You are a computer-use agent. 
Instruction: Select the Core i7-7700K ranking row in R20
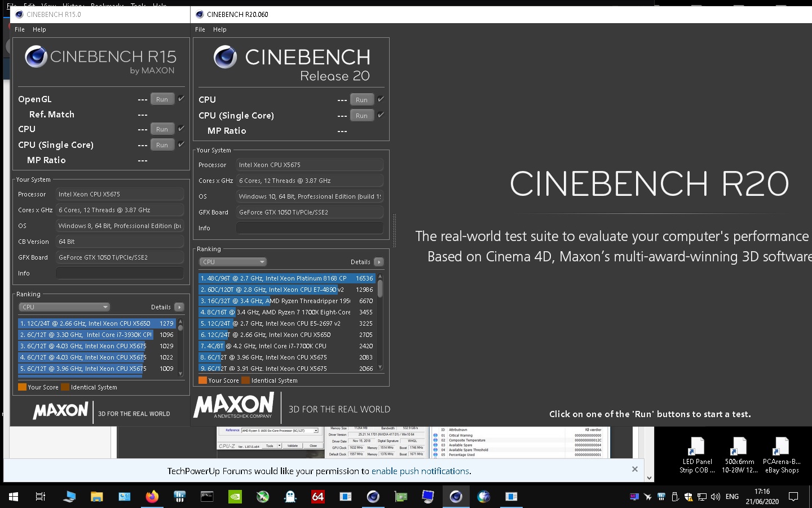(287, 346)
